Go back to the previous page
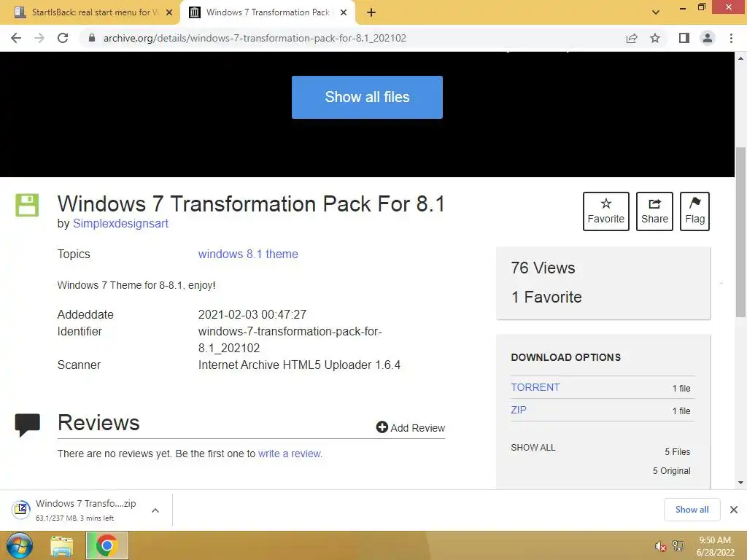 [16, 38]
